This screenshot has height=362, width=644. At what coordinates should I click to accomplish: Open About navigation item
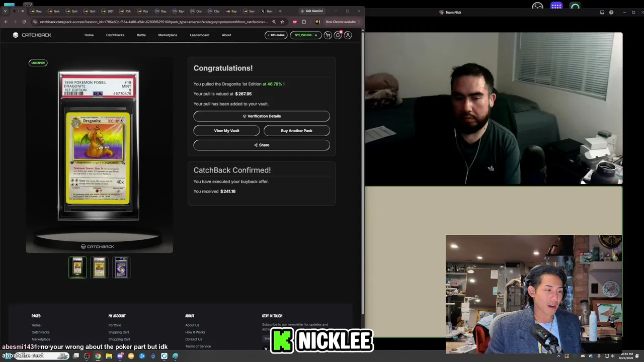point(226,35)
